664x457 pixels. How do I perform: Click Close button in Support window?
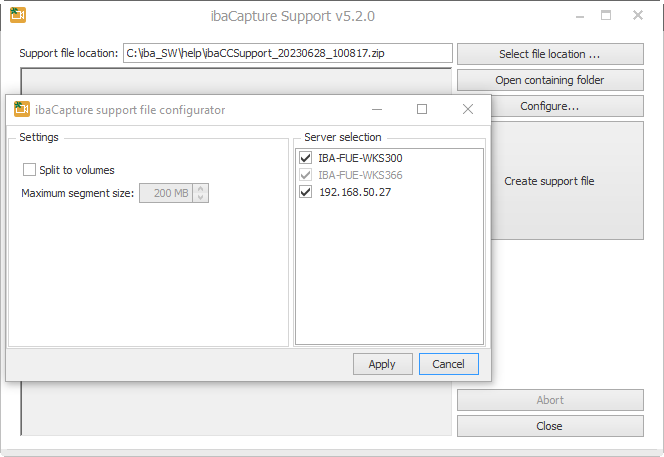click(550, 426)
